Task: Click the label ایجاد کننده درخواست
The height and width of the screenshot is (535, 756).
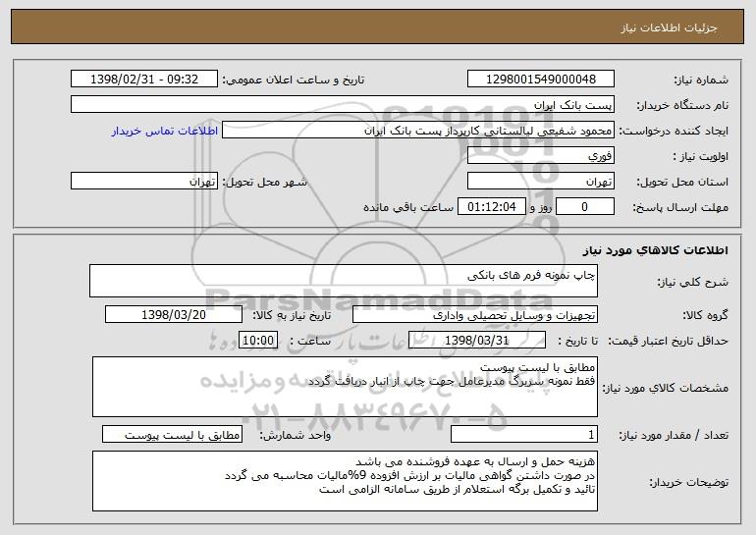Action: [674, 132]
